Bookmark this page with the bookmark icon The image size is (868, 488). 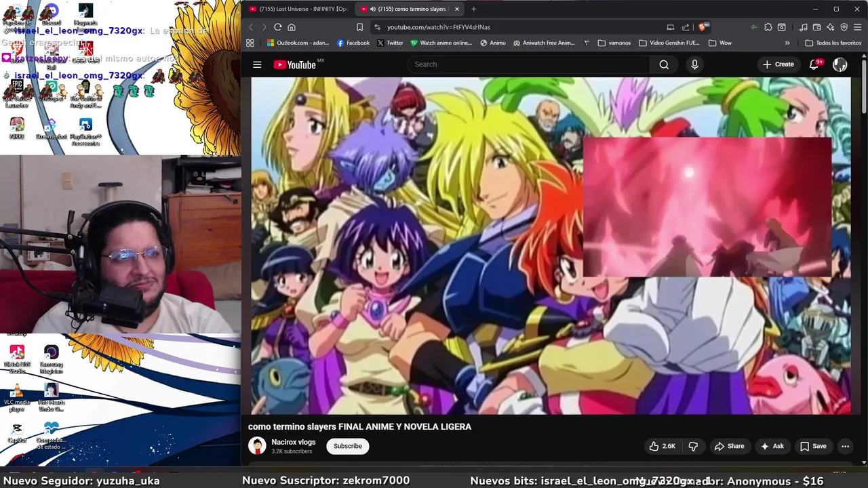tap(359, 27)
